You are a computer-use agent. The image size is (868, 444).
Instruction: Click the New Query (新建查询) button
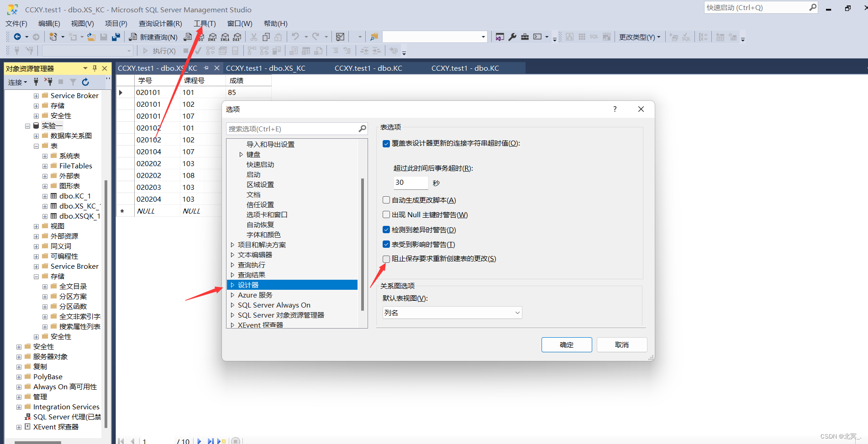tap(153, 37)
